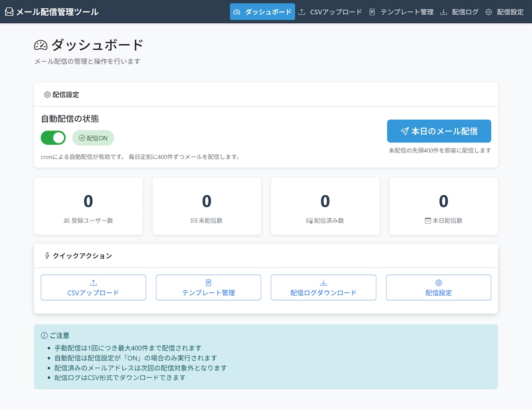The image size is (532, 410).
Task: Click the note 自動配信は配信設定が「ON」の場合のみ実行されます
Action: pyautogui.click(x=136, y=358)
